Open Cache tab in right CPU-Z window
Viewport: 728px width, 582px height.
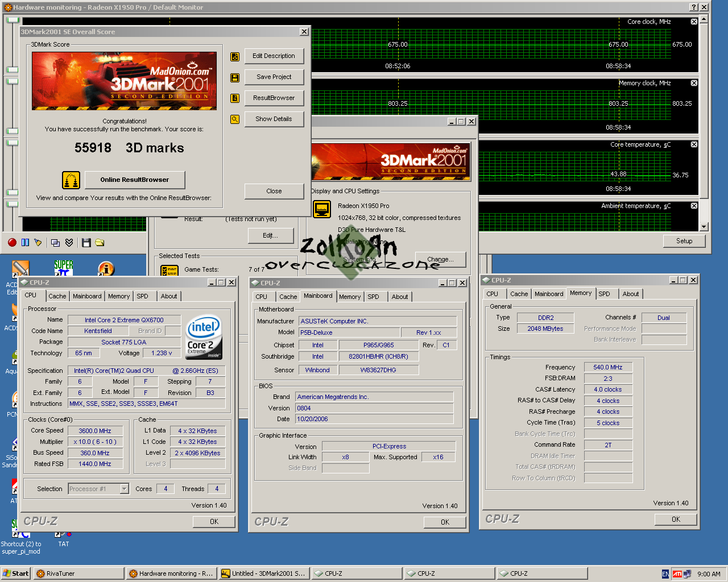(519, 294)
